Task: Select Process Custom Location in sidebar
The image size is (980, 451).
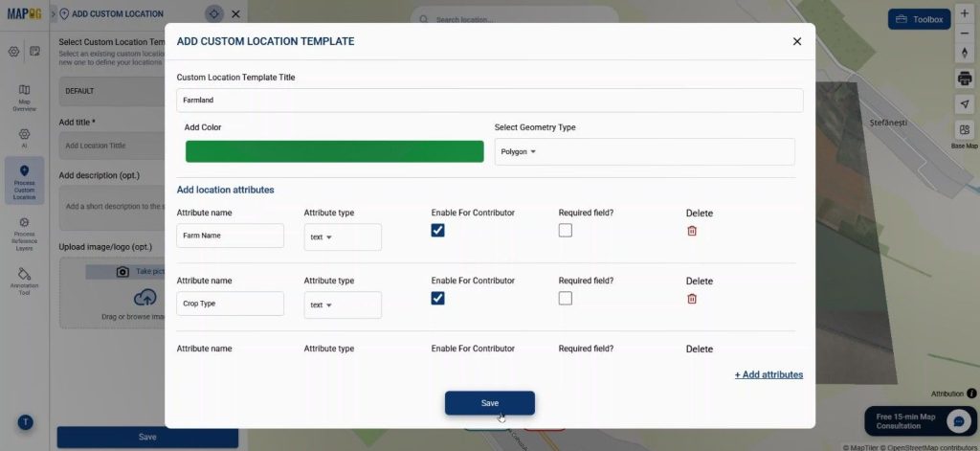Action: 24,181
